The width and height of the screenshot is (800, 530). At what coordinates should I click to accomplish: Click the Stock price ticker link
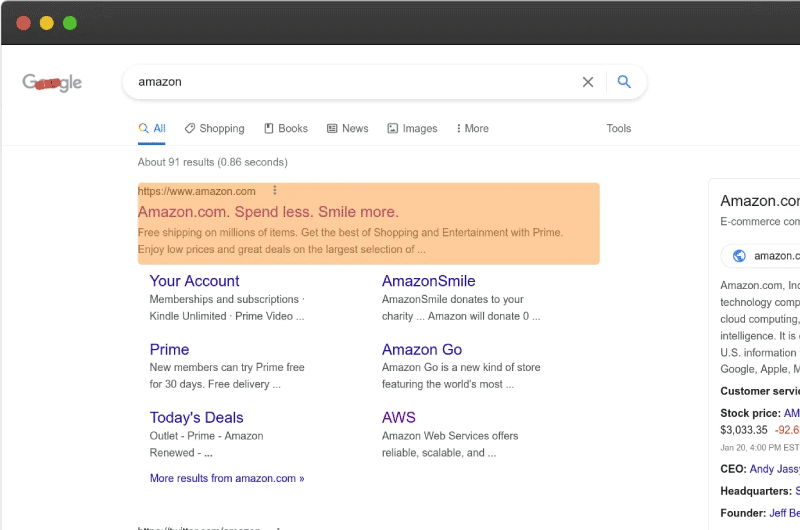pyautogui.click(x=791, y=413)
